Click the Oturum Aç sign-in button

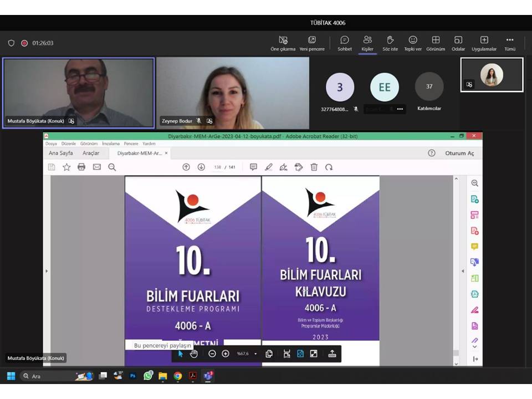coord(459,153)
